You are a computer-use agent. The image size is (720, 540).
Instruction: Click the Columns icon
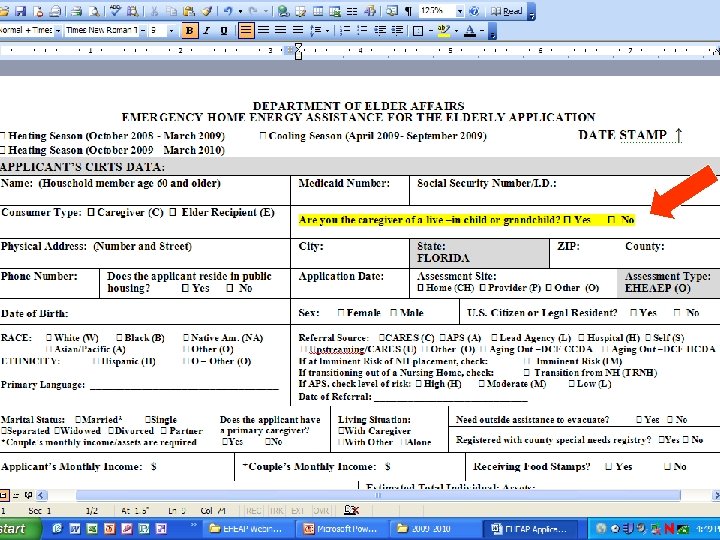(x=352, y=11)
